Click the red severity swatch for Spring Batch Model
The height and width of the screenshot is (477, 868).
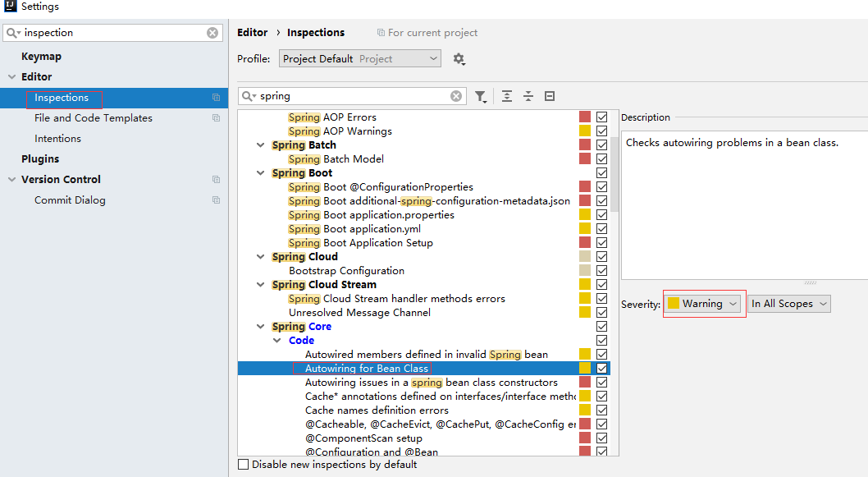coord(585,159)
